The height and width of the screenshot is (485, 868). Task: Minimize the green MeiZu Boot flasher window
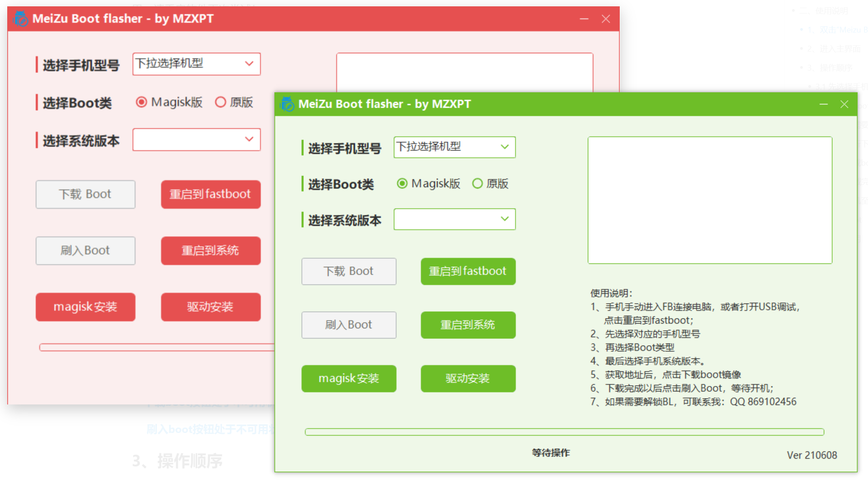pyautogui.click(x=824, y=104)
